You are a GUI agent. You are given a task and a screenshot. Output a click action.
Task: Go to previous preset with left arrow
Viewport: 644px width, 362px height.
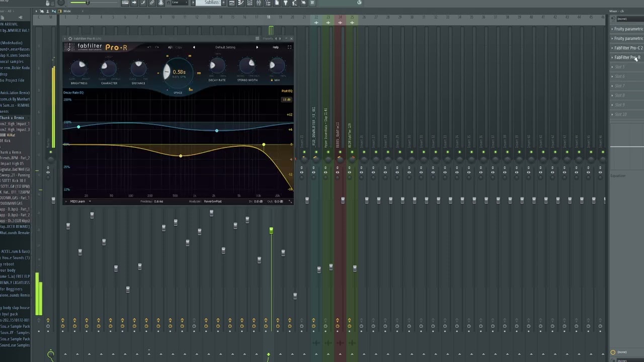194,47
